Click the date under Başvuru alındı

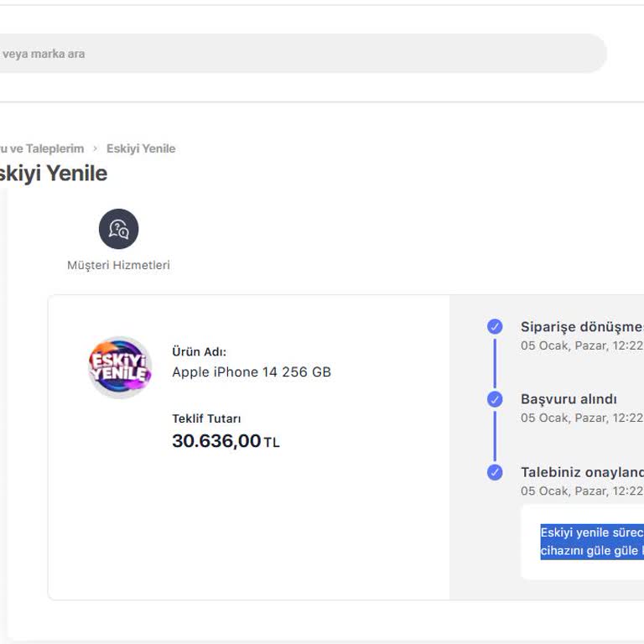point(581,418)
